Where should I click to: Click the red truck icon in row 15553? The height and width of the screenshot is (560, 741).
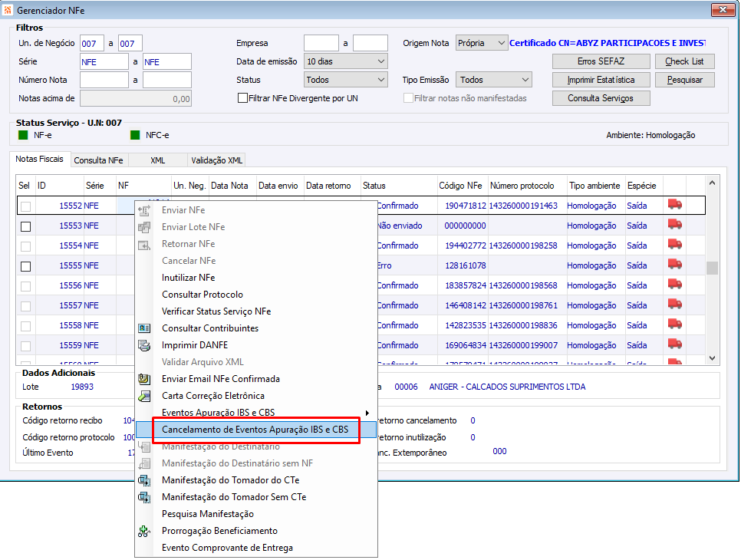point(675,226)
